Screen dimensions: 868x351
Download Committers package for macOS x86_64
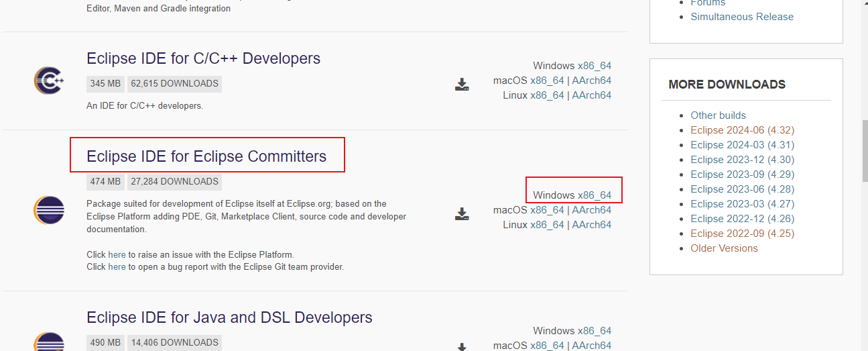547,210
